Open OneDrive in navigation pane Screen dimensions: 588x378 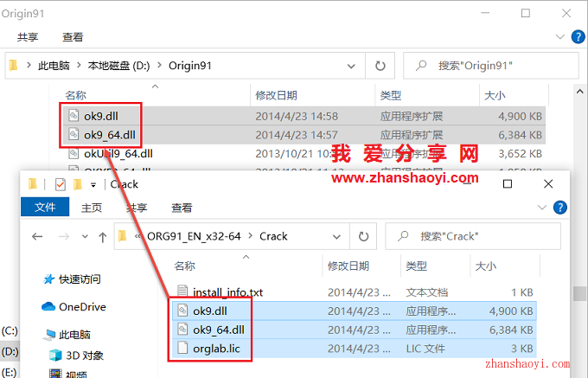pos(73,307)
